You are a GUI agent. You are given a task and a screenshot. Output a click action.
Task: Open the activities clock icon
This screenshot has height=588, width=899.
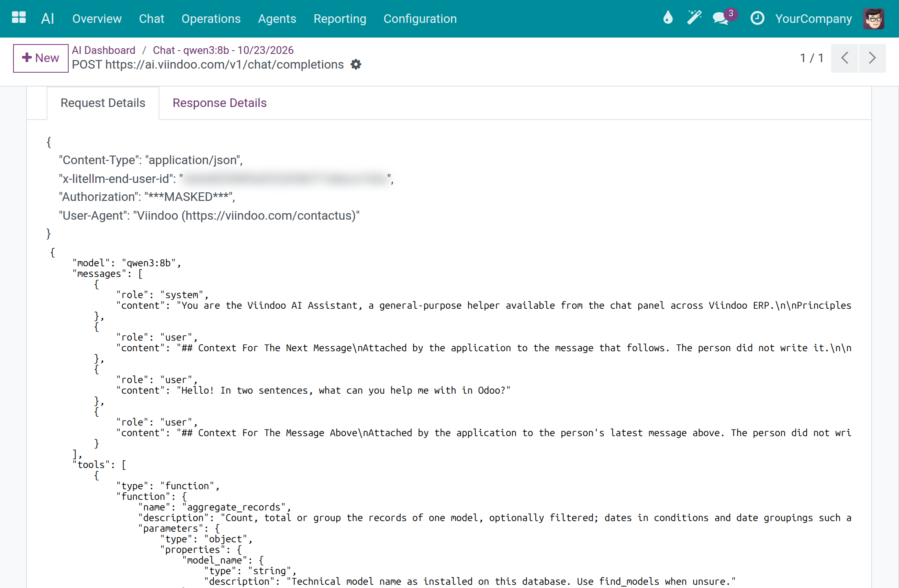[x=757, y=18]
